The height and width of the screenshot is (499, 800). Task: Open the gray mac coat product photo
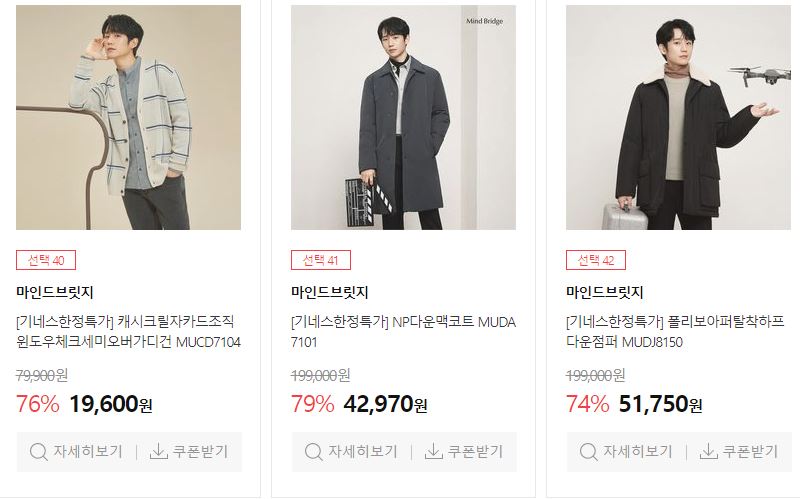(x=404, y=117)
